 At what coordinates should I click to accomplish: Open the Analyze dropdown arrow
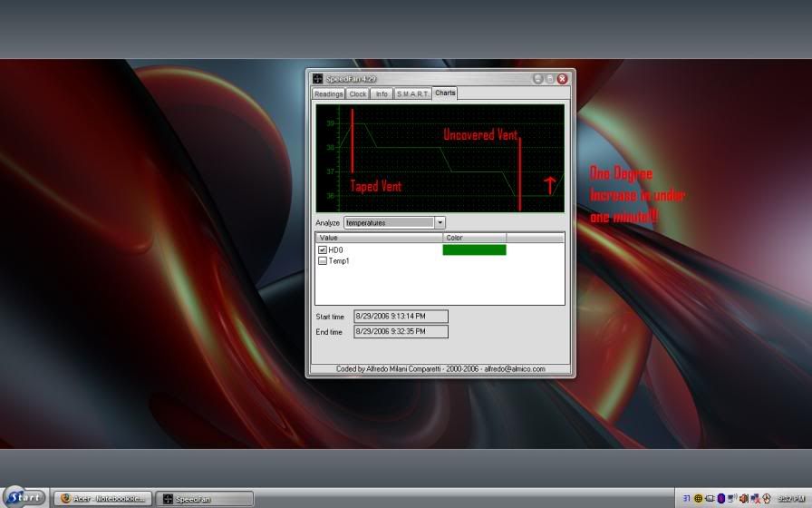pyautogui.click(x=440, y=222)
